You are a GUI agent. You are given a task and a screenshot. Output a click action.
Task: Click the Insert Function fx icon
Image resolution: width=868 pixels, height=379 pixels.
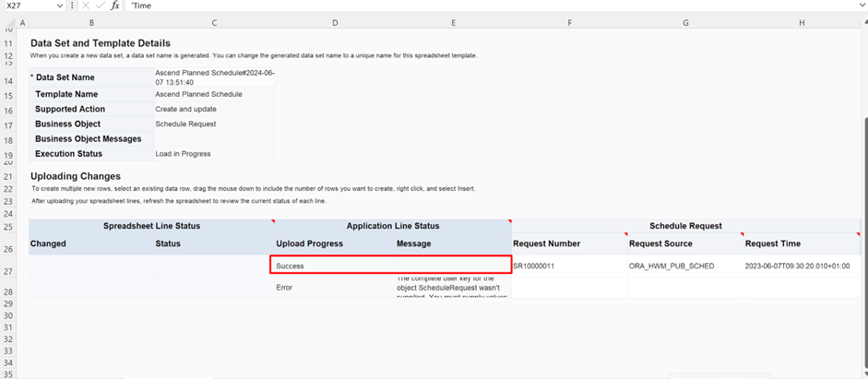coord(115,6)
